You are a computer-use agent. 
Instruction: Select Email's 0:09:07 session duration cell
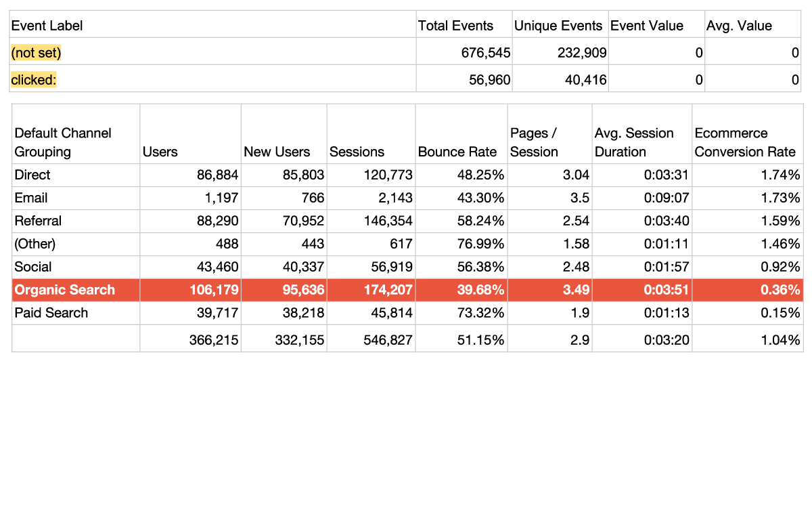(x=666, y=198)
